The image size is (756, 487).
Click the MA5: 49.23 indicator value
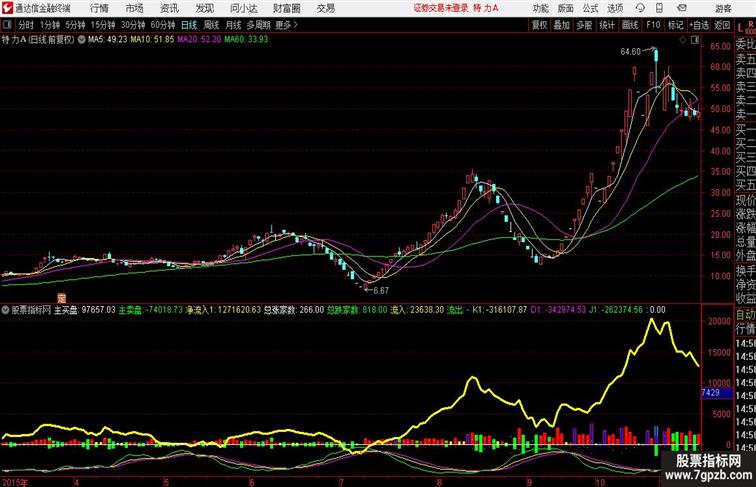tap(108, 40)
